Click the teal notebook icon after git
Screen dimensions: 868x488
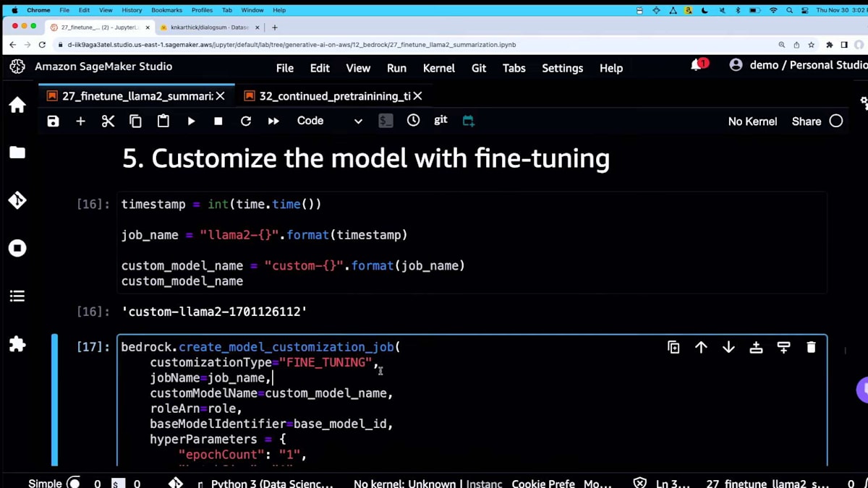(468, 121)
